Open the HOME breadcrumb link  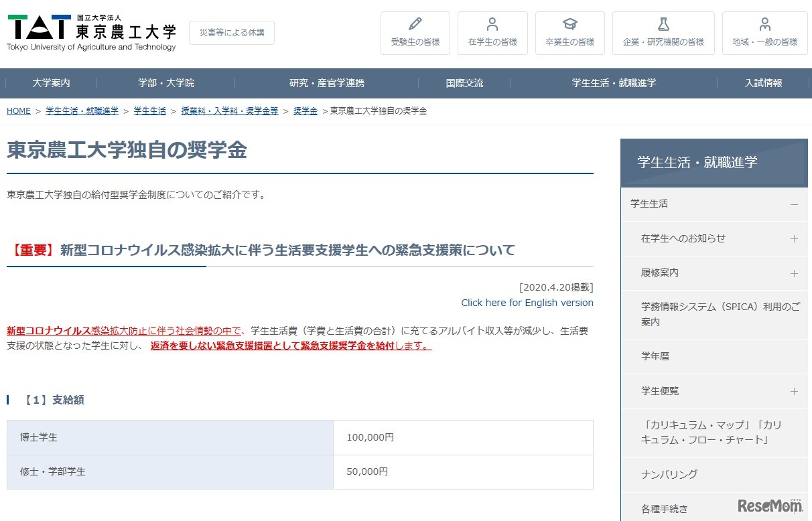[18, 110]
